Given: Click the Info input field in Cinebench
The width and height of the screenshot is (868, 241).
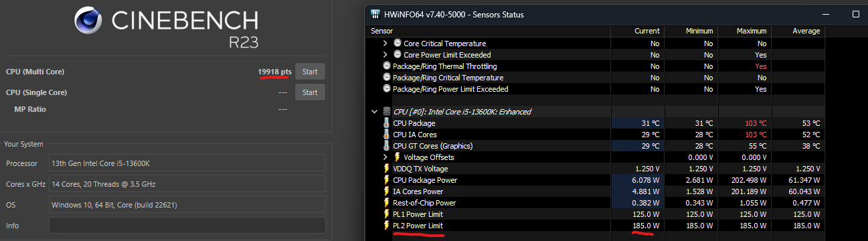Looking at the screenshot, I should tap(187, 226).
